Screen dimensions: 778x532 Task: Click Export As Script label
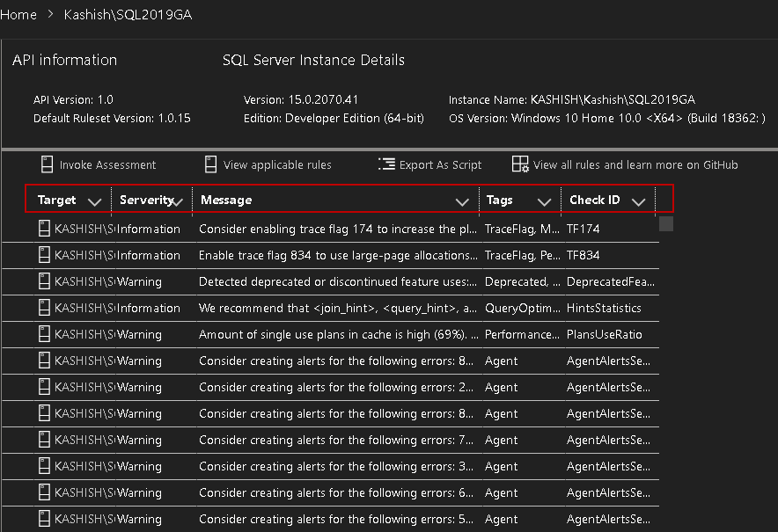pos(440,164)
